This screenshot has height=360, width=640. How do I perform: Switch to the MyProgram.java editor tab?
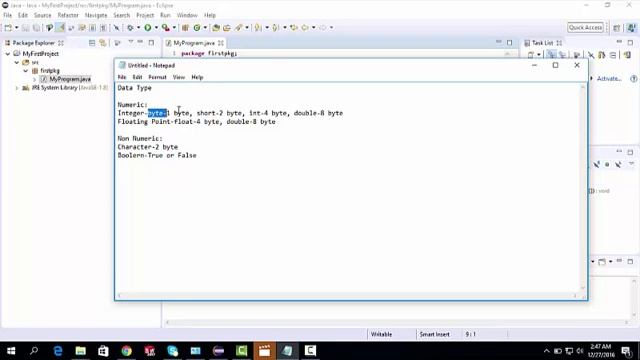click(194, 43)
